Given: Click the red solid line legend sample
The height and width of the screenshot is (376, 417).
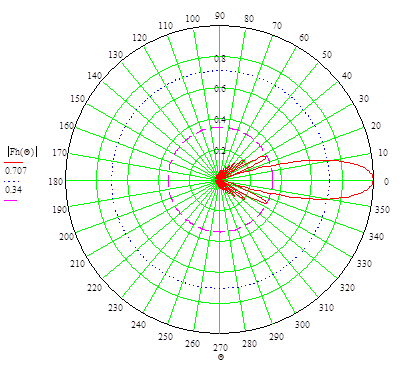Looking at the screenshot, I should [13, 163].
